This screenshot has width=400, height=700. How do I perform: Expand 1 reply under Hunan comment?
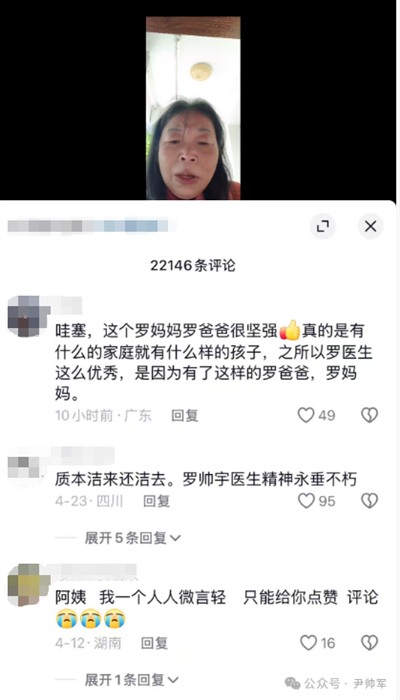coord(132,680)
